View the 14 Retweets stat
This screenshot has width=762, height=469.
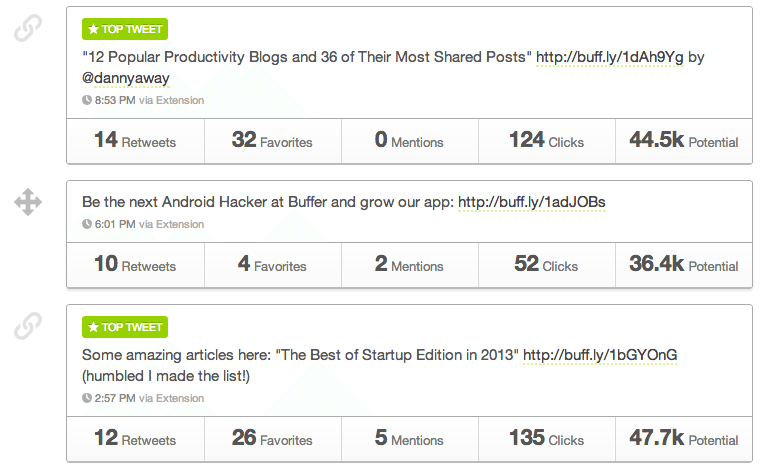coord(136,141)
